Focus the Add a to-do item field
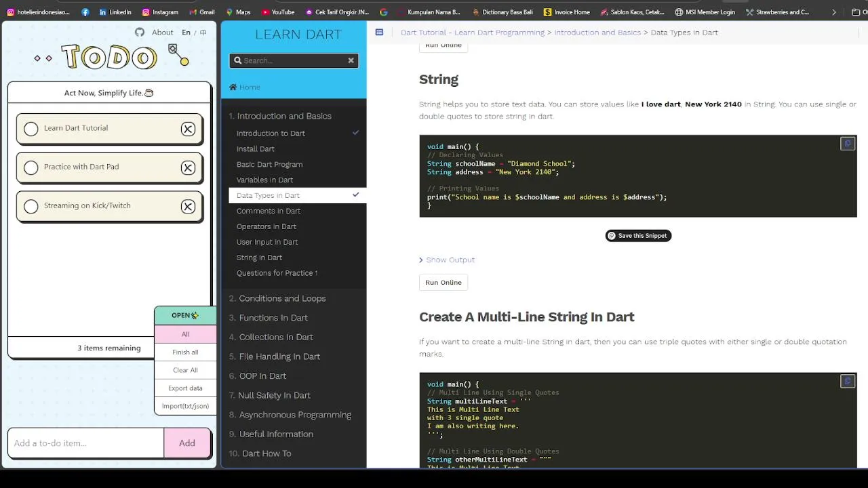Screen dimensions: 868x488 coord(86,443)
